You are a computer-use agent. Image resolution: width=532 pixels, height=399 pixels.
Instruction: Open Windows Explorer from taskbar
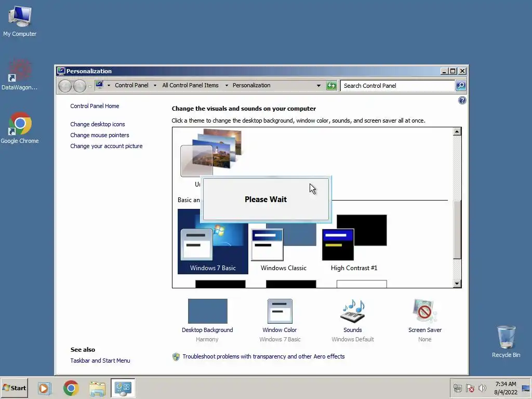pos(97,388)
